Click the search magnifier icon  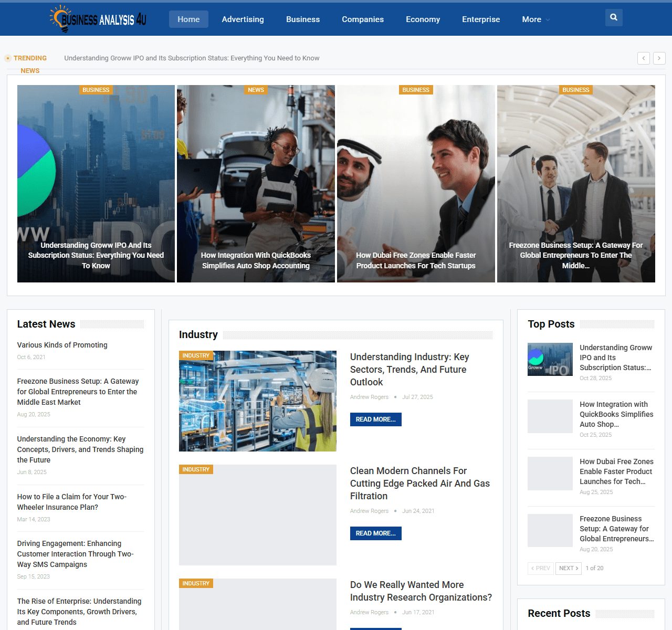(613, 17)
